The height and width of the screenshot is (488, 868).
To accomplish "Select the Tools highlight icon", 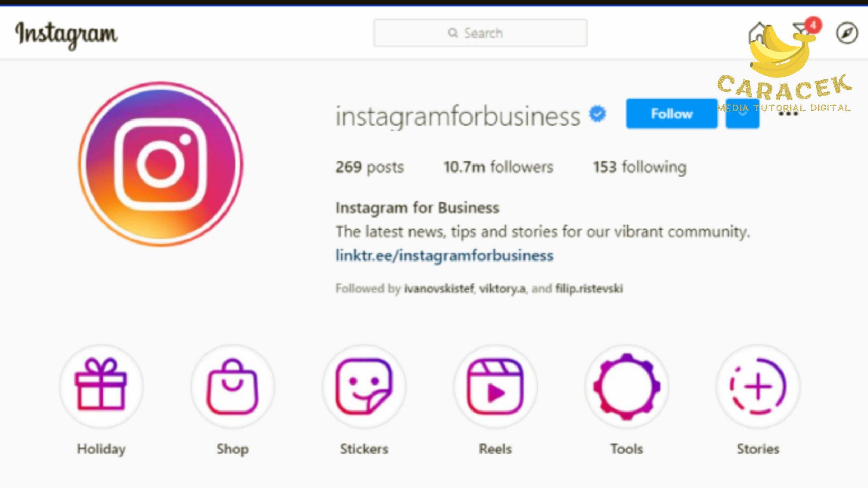I will (627, 386).
